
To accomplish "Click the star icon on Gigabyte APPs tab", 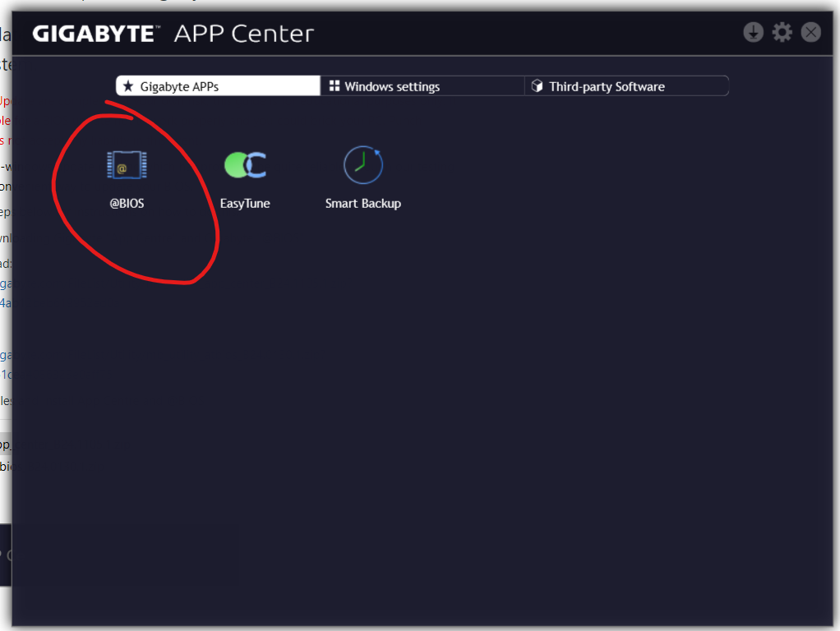I will pos(128,86).
